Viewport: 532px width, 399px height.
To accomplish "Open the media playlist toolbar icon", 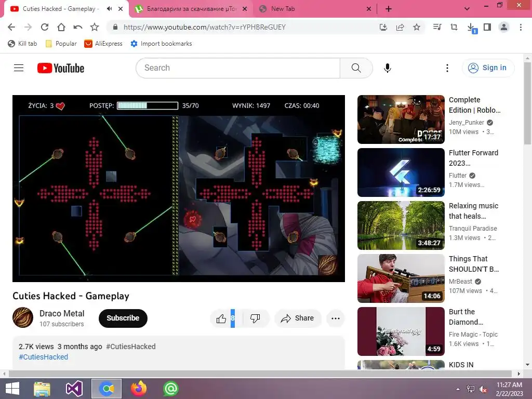I will coord(437,27).
